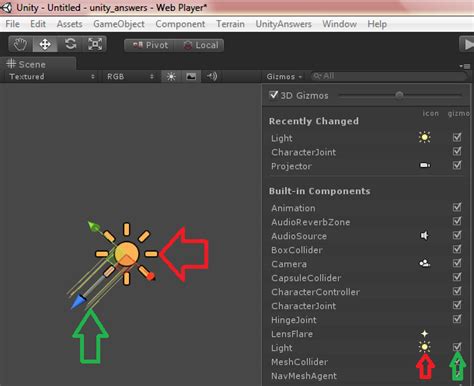Image resolution: width=474 pixels, height=386 pixels.
Task: Open the File menu
Action: 13,24
